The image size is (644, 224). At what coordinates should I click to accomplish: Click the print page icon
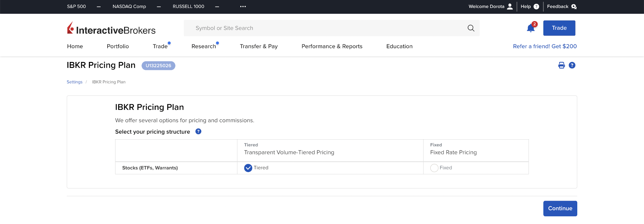point(561,65)
